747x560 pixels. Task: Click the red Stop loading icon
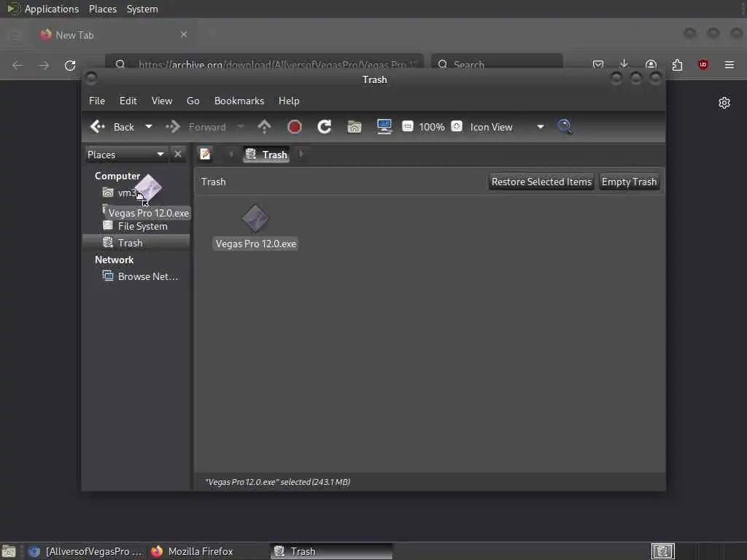click(x=295, y=127)
